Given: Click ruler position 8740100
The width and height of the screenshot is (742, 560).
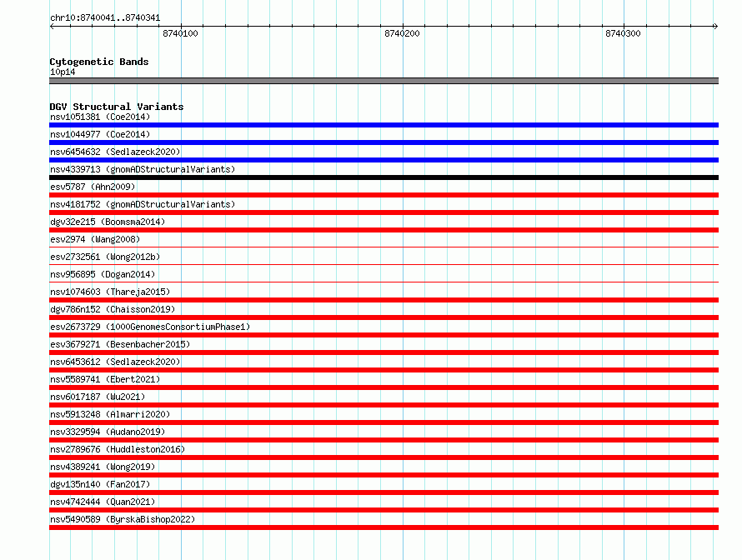Looking at the screenshot, I should pyautogui.click(x=180, y=33).
